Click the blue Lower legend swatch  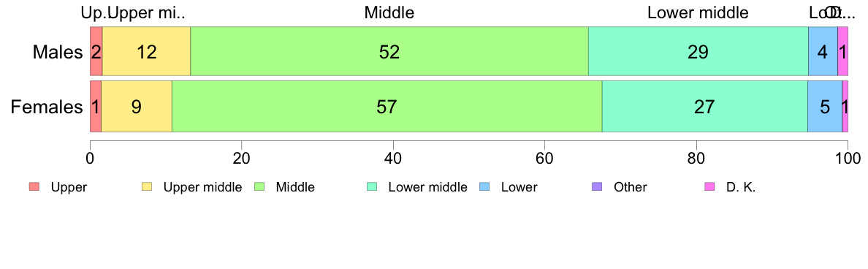[x=484, y=187]
